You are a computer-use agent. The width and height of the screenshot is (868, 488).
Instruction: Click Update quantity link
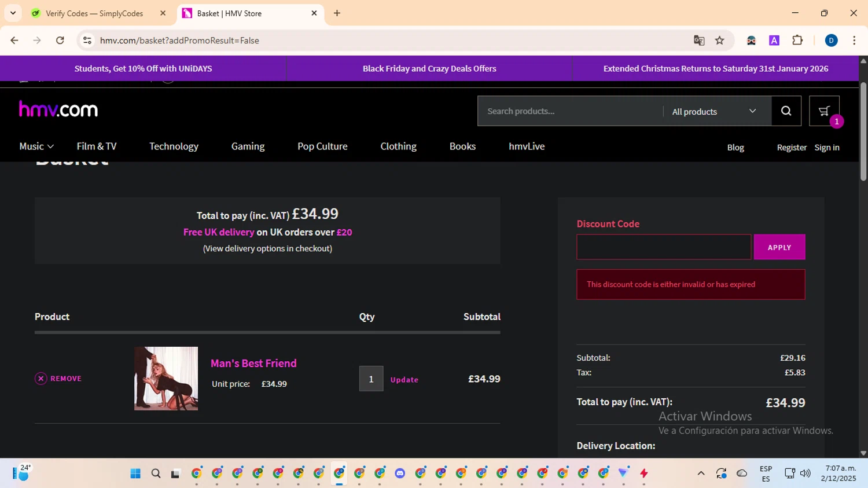pos(404,380)
